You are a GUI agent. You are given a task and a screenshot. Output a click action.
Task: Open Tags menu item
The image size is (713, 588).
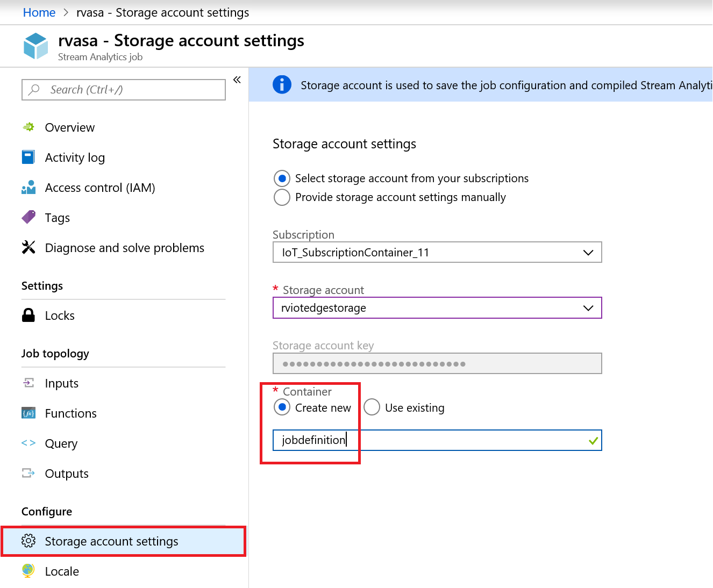pos(58,218)
